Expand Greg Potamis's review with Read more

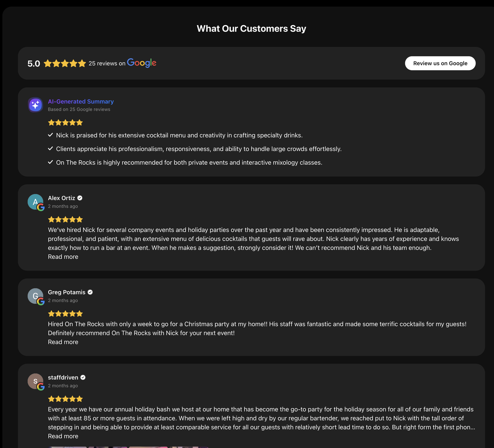click(63, 342)
